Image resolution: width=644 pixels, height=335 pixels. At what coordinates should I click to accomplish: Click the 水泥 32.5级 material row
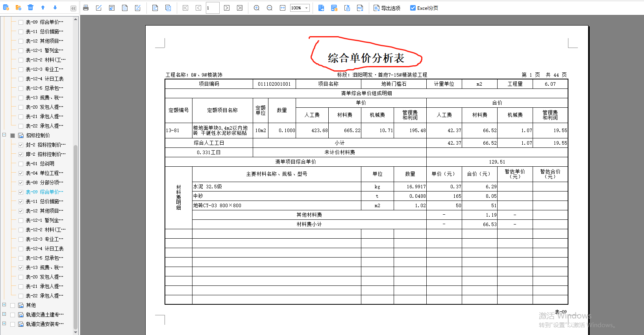click(x=277, y=186)
